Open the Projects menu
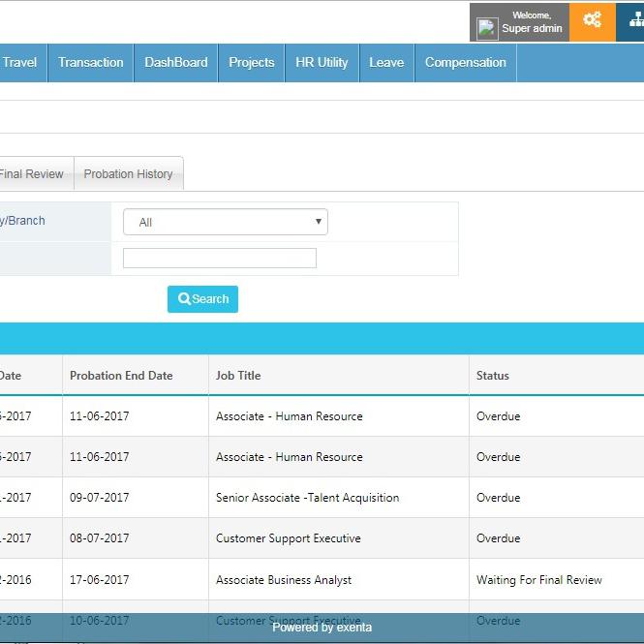 [252, 63]
